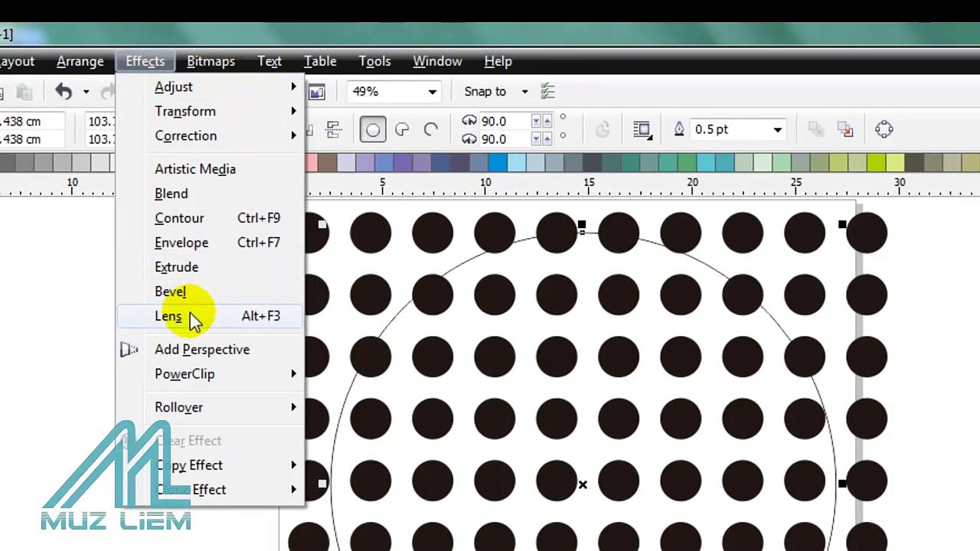Click the Convert to Curves icon
Viewport: 980px width, 551px height.
(x=884, y=130)
